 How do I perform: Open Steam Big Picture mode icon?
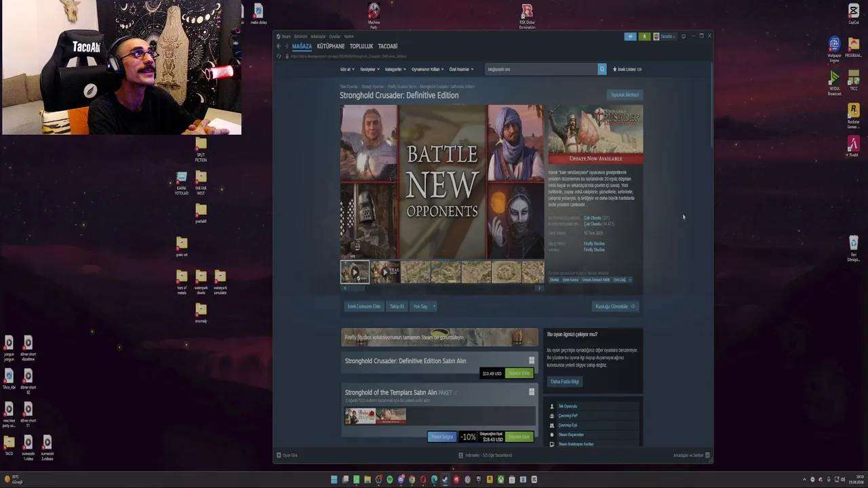684,37
